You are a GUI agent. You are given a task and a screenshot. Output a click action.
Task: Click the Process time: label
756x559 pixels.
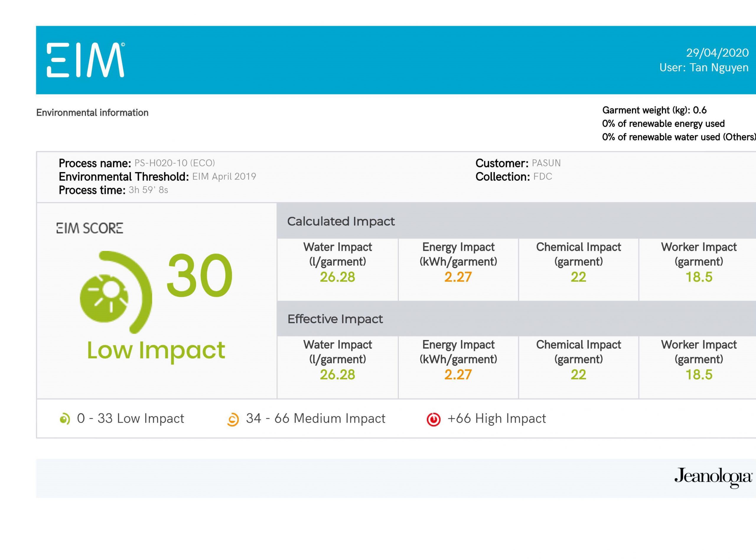(x=92, y=190)
